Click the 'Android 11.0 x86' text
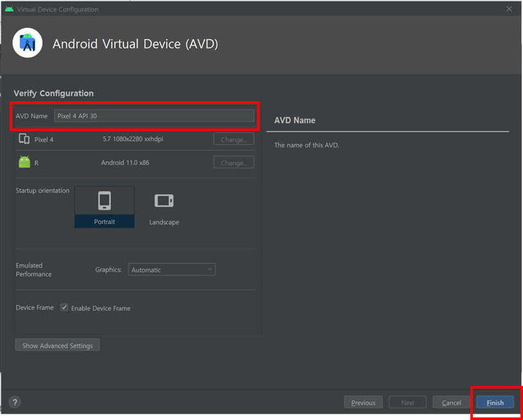Image resolution: width=523 pixels, height=420 pixels. [x=125, y=162]
